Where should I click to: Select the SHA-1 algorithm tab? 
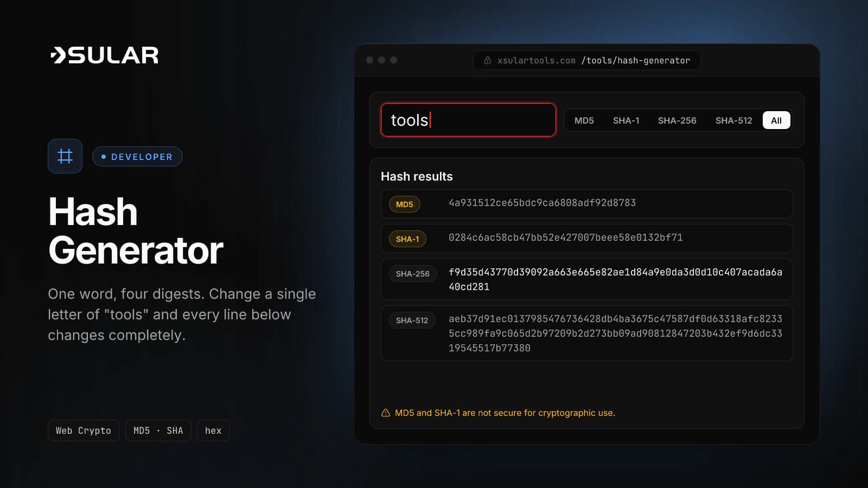pos(626,120)
